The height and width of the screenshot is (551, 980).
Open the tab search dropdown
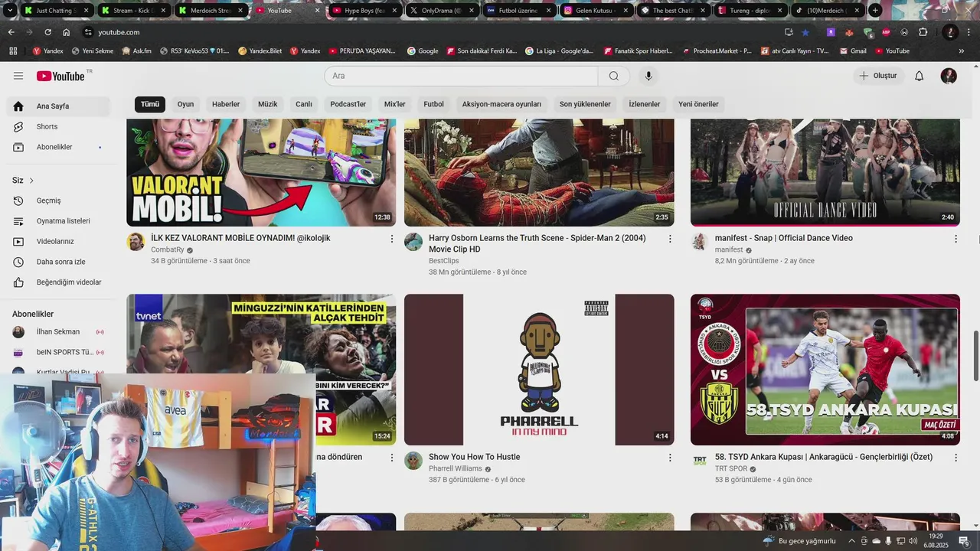click(10, 11)
